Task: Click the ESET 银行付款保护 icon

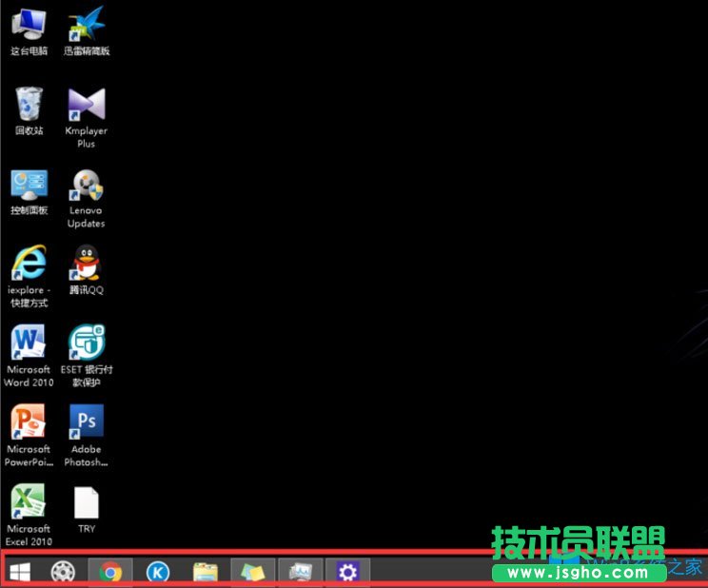Action: coord(87,343)
